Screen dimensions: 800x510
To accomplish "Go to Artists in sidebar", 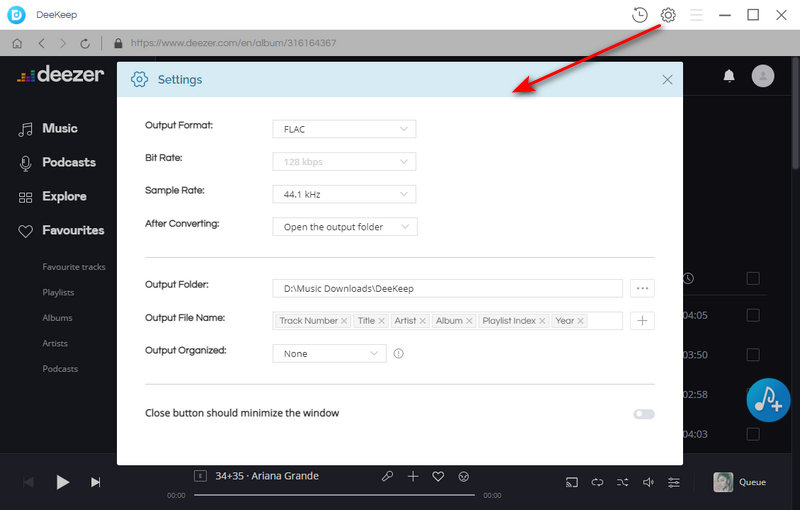I will point(55,343).
